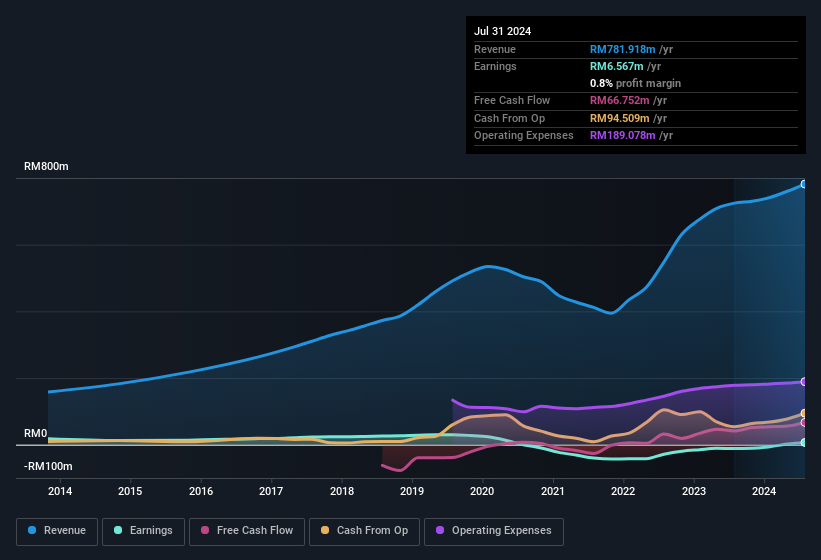The height and width of the screenshot is (560, 821).
Task: Click the 2014 x-axis year label
Action: point(60,491)
